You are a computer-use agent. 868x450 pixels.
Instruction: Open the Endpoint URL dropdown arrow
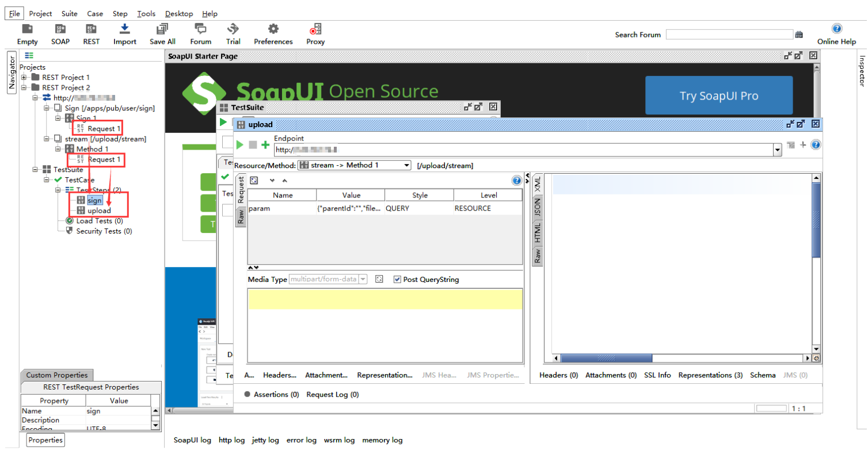[778, 150]
